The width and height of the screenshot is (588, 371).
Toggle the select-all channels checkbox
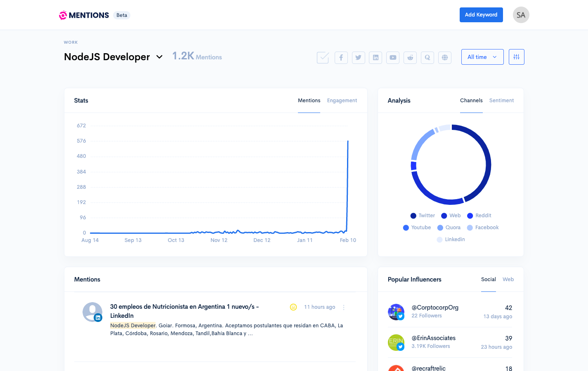point(323,57)
